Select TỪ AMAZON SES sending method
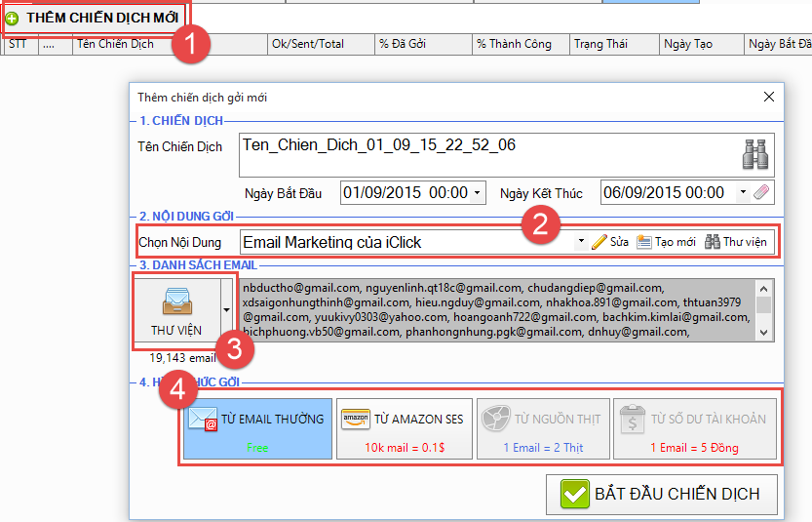 point(405,428)
